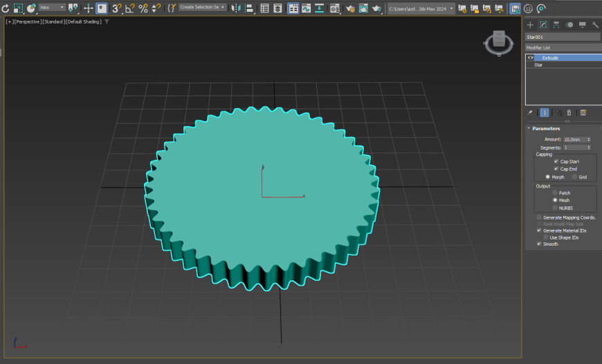Toggle the Smooth checkbox

pyautogui.click(x=540, y=244)
